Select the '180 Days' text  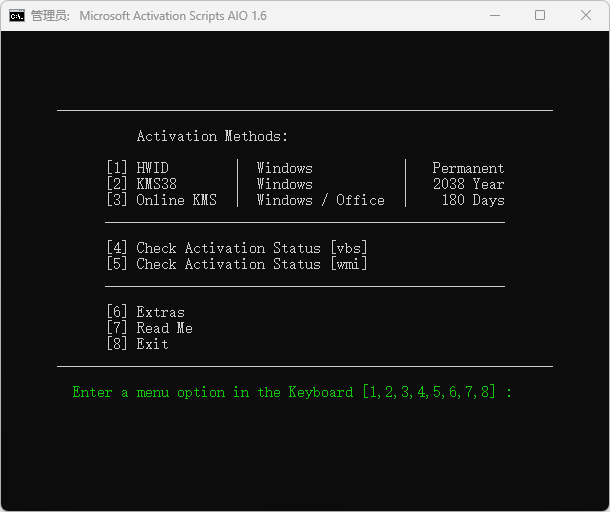click(x=473, y=200)
